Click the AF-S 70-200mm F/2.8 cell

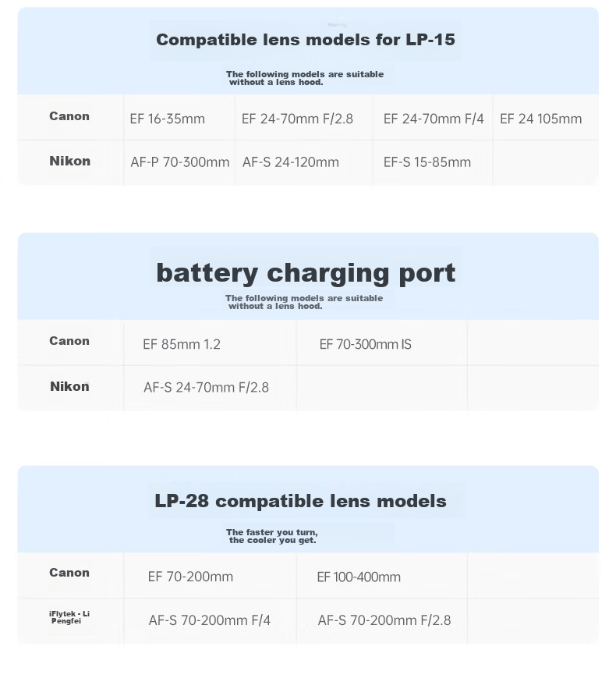pos(384,620)
